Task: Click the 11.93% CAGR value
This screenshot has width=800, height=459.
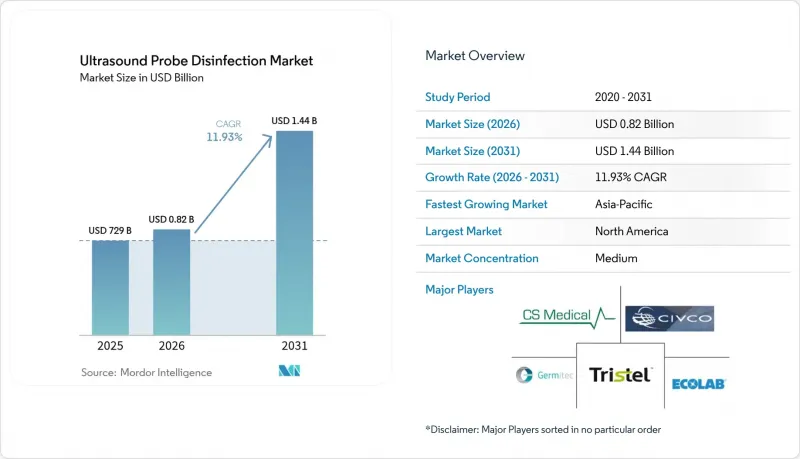Action: (631, 177)
